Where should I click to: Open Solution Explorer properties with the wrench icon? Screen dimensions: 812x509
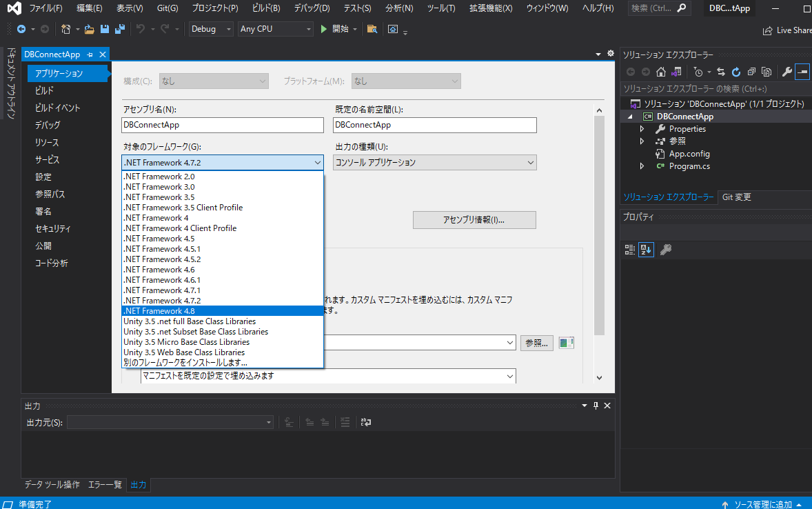788,71
